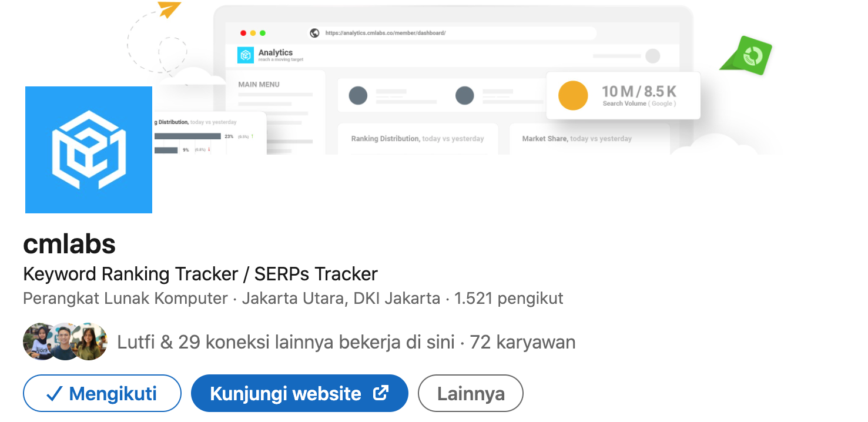Viewport: 868px width, 422px height.
Task: Expand the Lainnya options menu
Action: click(471, 393)
